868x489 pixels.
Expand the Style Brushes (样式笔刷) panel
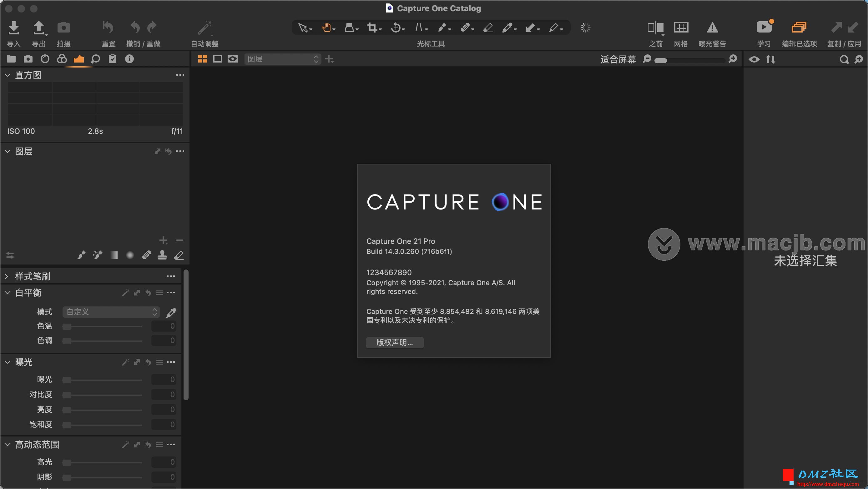click(x=7, y=276)
